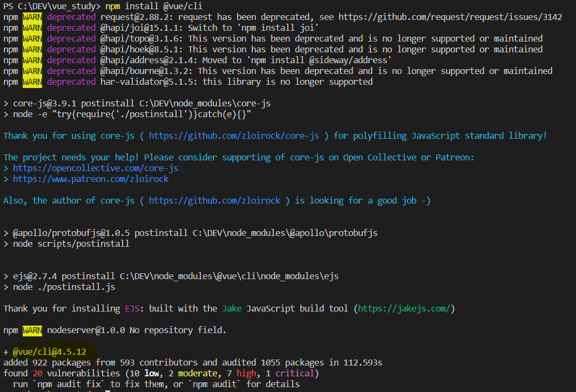Image resolution: width=576 pixels, height=392 pixels.
Task: Click the WARN badge on the nodeserver line
Action: coord(32,330)
